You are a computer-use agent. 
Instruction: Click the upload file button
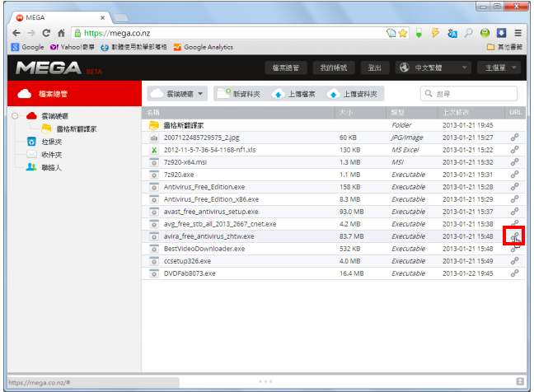pyautogui.click(x=294, y=94)
